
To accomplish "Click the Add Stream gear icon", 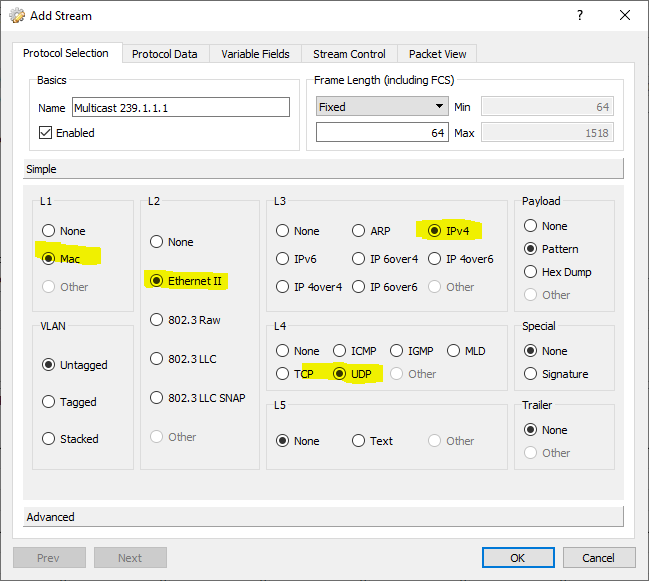I will tap(17, 16).
